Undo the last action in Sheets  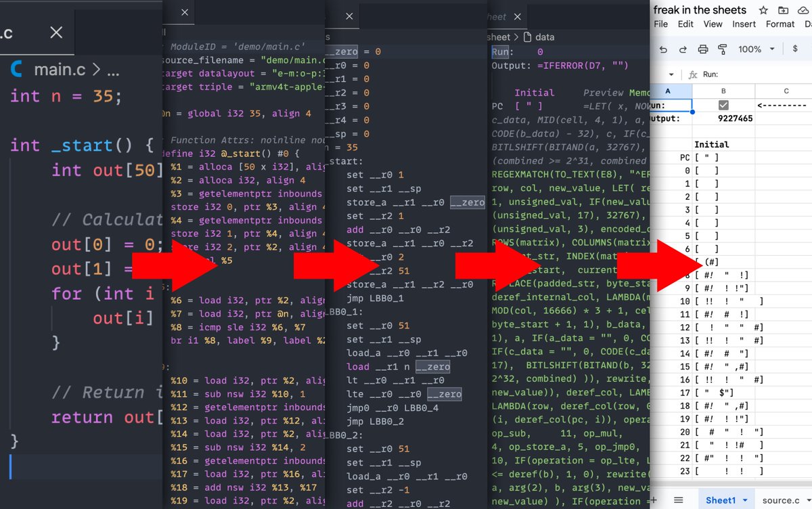point(663,49)
